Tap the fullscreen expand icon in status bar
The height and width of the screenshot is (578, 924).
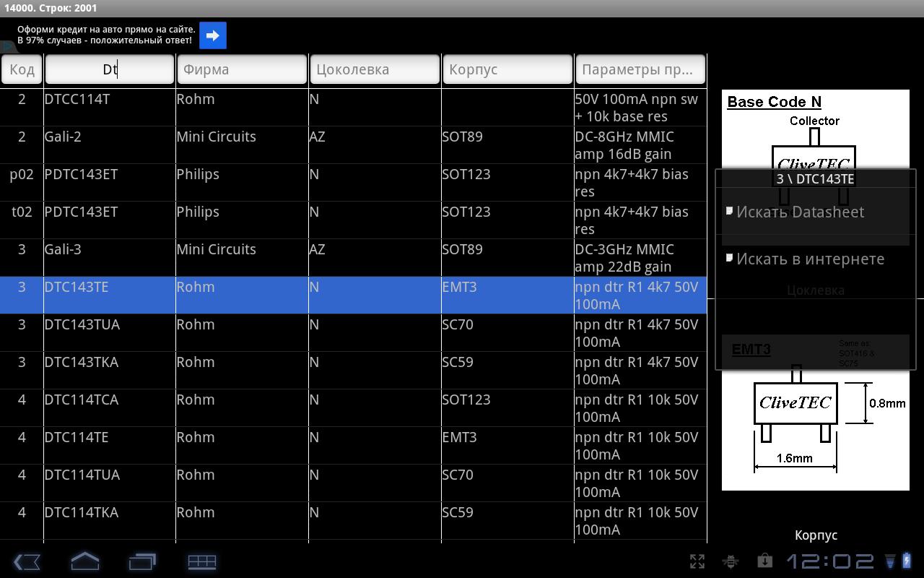697,561
